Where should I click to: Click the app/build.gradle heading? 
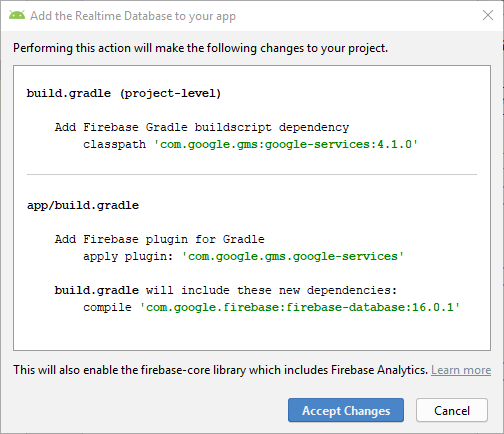click(x=83, y=205)
